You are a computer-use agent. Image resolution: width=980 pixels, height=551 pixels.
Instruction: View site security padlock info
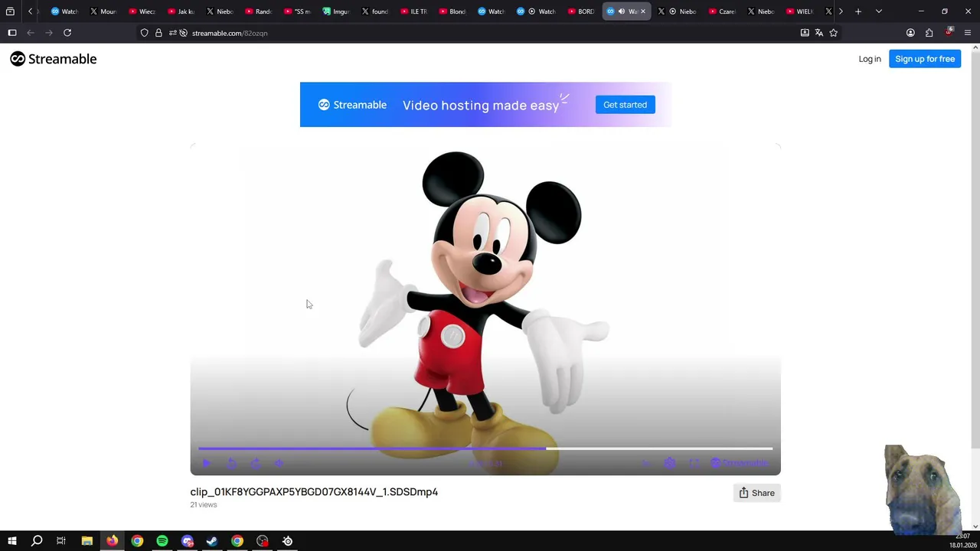[158, 33]
